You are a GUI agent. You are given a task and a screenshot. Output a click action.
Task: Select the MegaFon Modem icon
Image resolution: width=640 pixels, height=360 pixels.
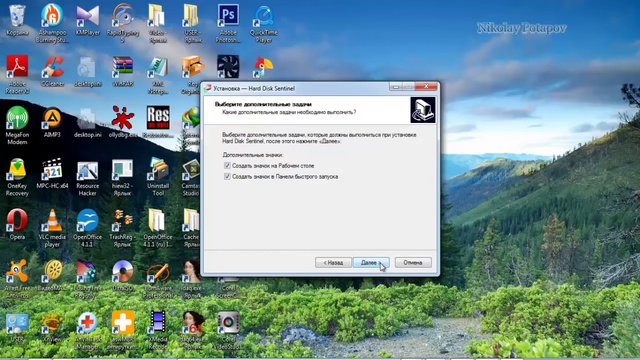(x=17, y=125)
